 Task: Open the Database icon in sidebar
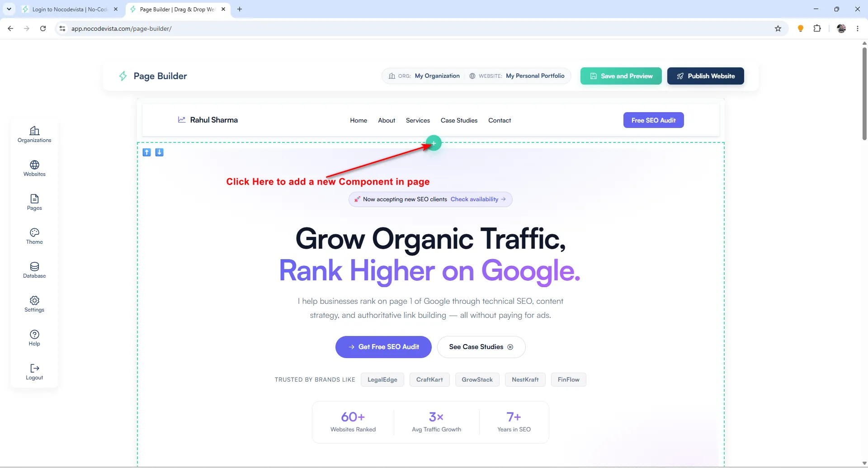click(34, 270)
